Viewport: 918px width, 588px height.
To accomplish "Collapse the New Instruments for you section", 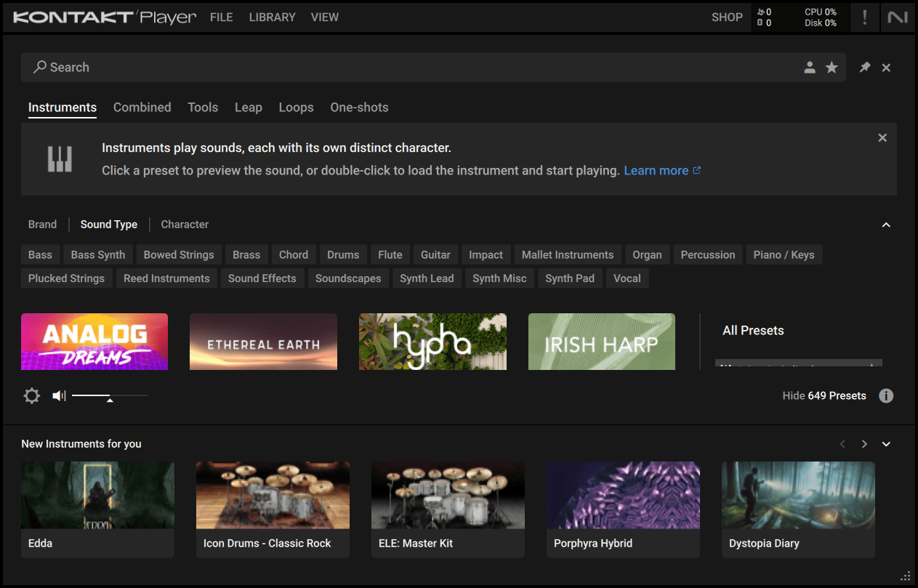I will 886,444.
